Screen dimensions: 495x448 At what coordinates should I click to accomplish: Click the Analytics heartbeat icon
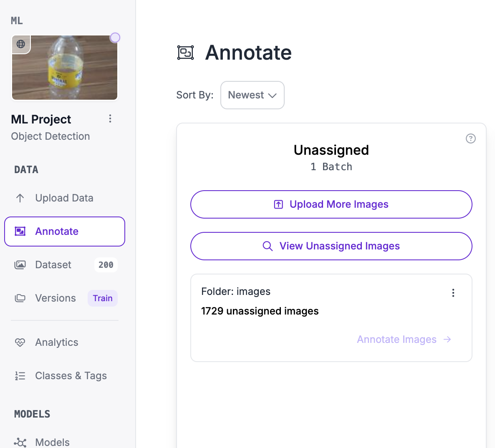pos(20,342)
